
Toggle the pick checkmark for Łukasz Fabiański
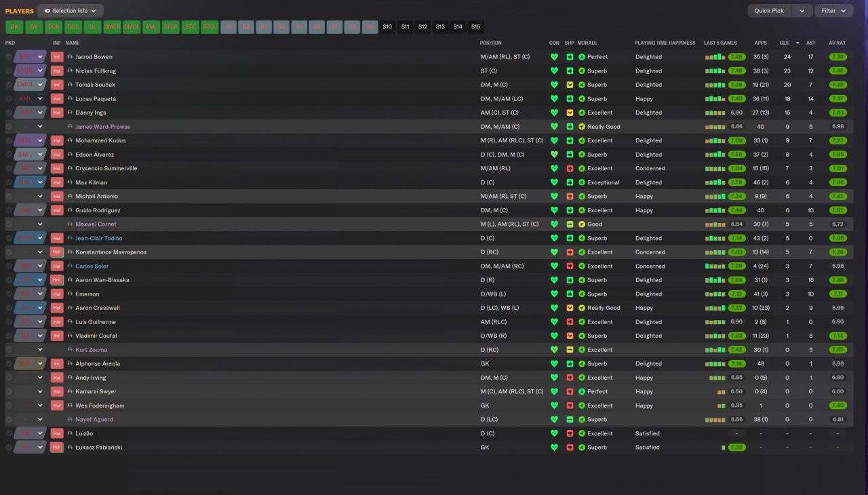tap(9, 448)
